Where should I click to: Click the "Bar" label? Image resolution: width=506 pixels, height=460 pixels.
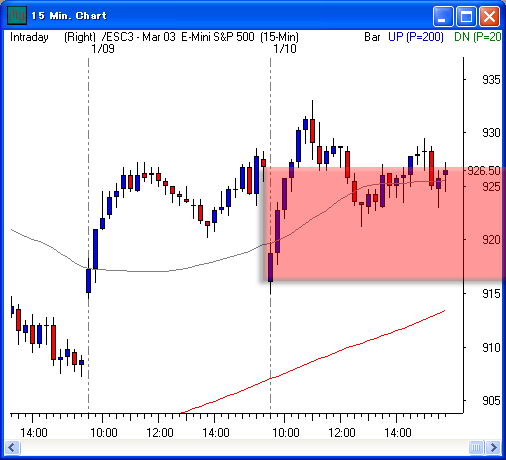tap(372, 37)
